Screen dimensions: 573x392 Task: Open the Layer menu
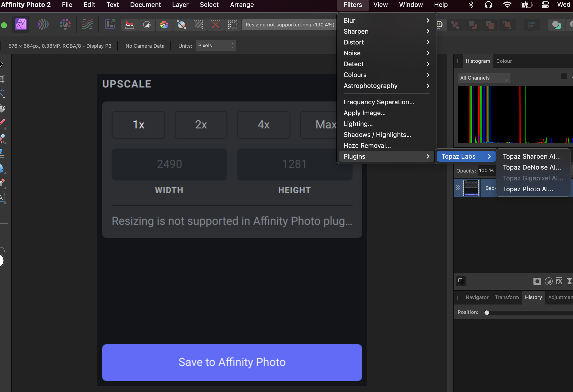point(180,5)
